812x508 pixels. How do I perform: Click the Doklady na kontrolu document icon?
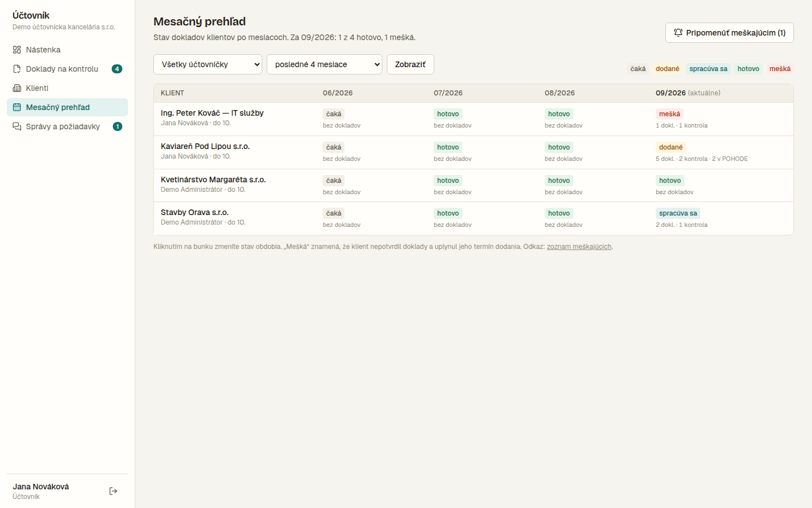tap(17, 69)
